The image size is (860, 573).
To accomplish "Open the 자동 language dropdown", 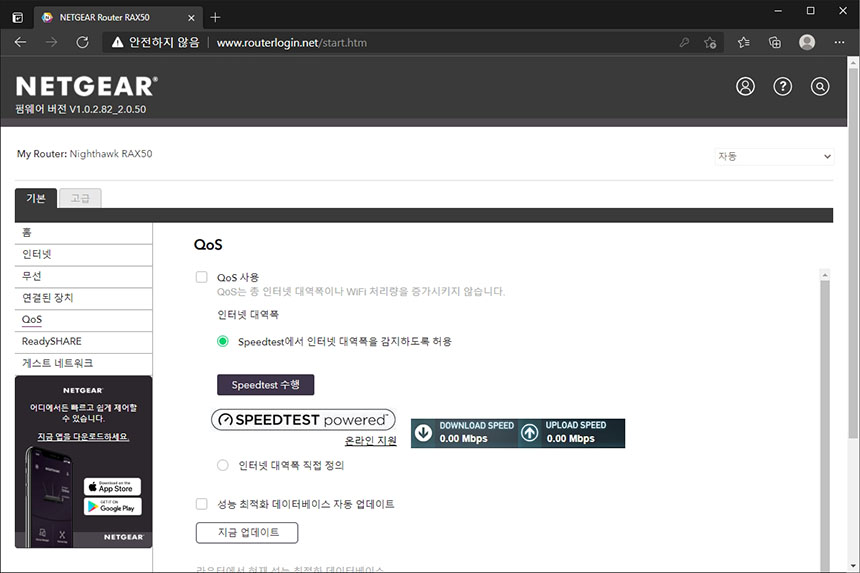I will click(774, 156).
